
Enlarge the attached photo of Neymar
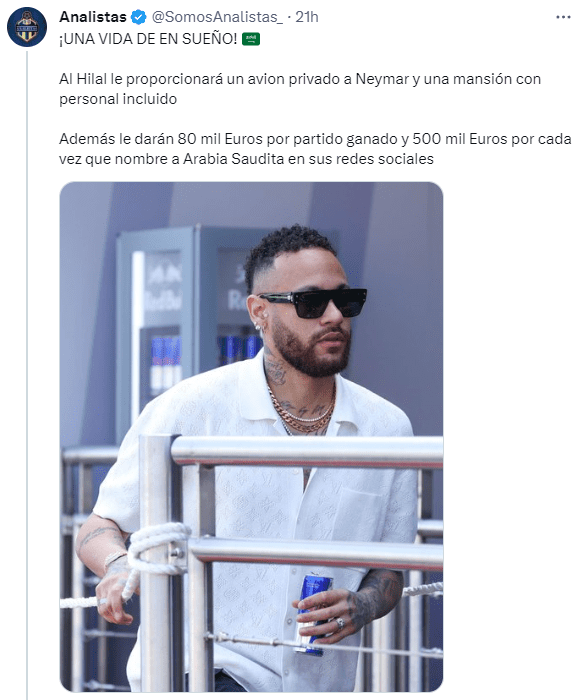[251, 437]
